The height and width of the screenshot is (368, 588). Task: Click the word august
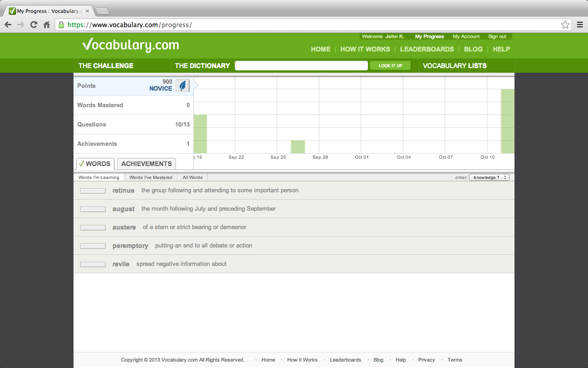[124, 209]
